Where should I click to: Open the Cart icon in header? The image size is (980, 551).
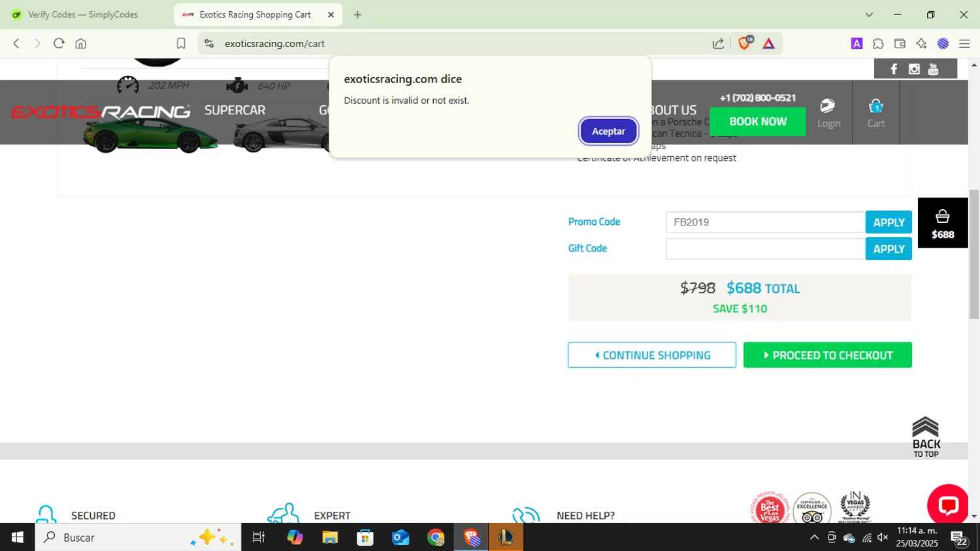click(876, 113)
